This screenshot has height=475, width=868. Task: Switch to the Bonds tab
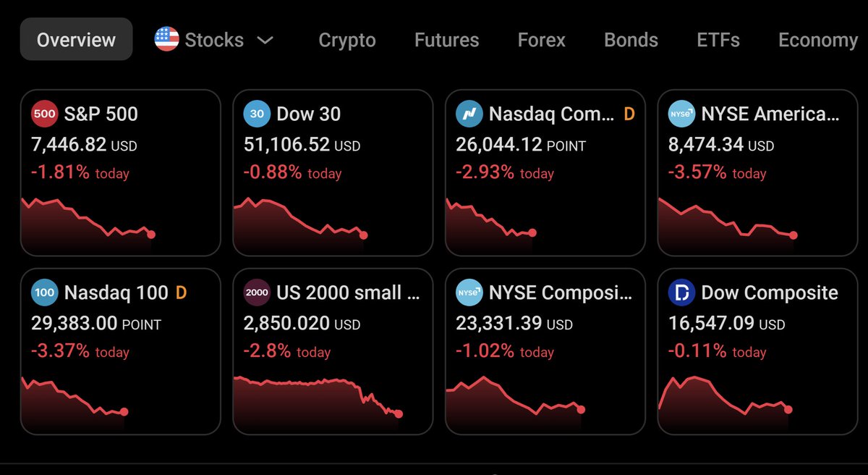point(631,40)
